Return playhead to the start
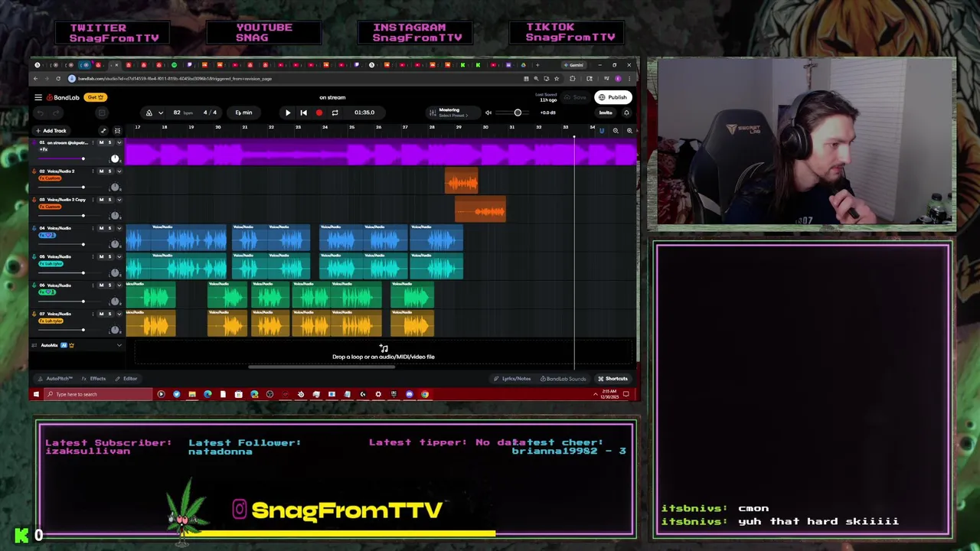The image size is (980, 551). (x=303, y=112)
